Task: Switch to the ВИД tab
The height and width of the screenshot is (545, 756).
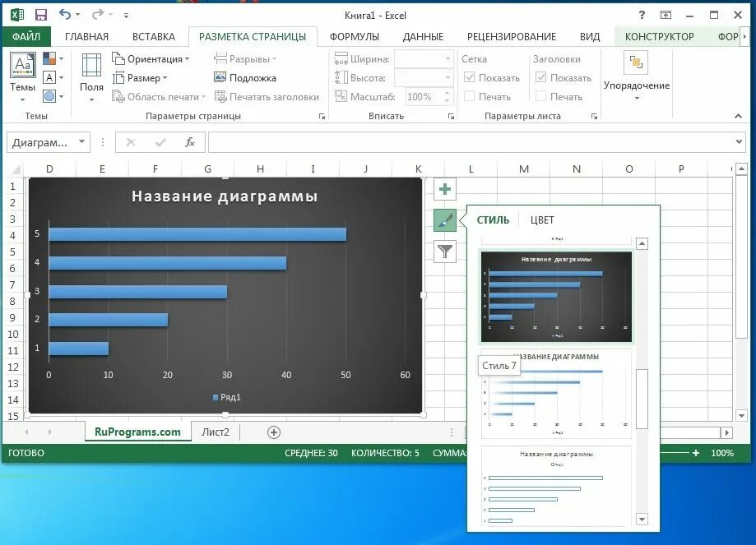Action: tap(590, 37)
